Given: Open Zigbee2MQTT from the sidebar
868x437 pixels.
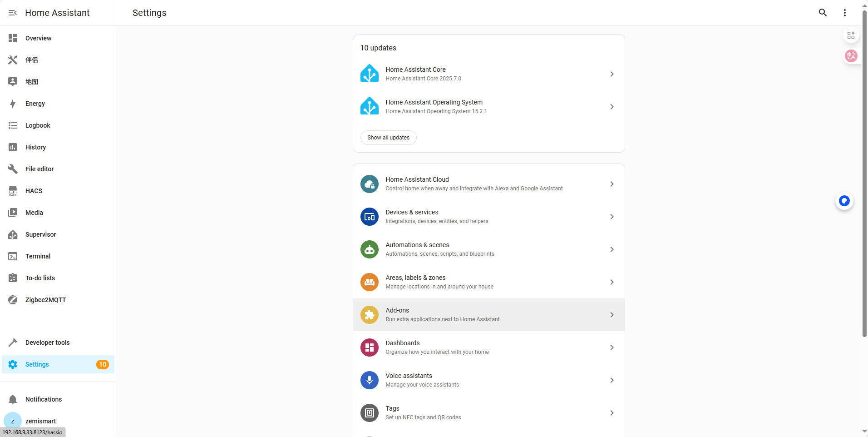Looking at the screenshot, I should point(58,300).
